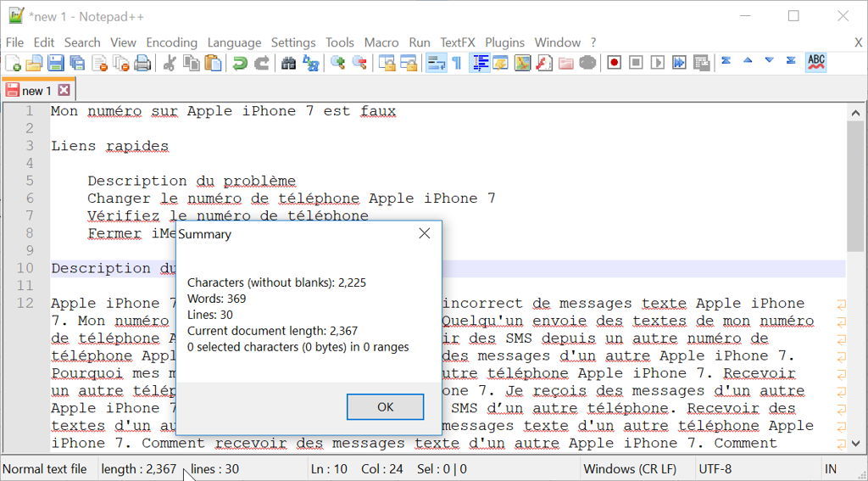
Task: Open Find with the binoculars icon
Action: [x=288, y=63]
